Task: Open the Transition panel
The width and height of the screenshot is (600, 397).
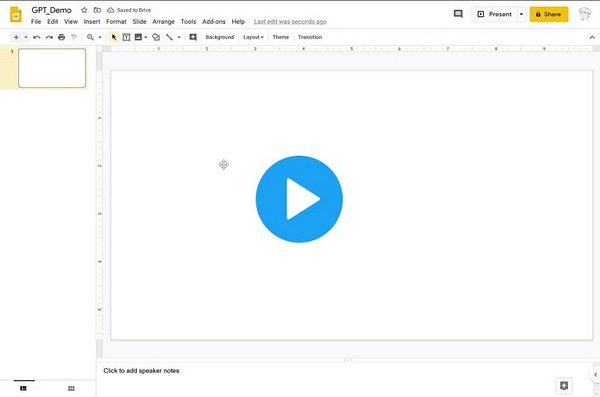Action: coord(310,37)
